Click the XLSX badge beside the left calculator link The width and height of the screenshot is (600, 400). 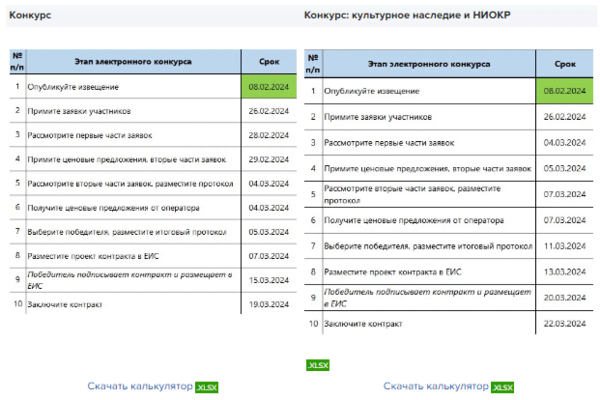click(207, 386)
